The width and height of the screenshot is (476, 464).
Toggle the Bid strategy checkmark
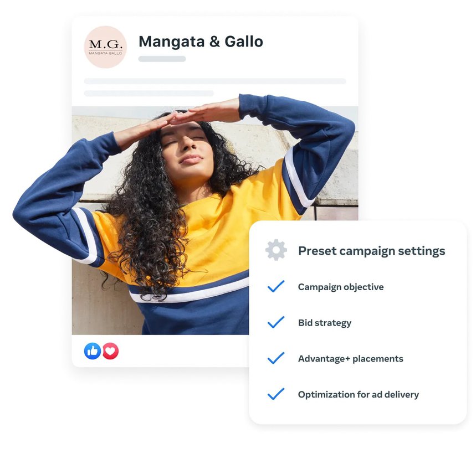pyautogui.click(x=276, y=322)
